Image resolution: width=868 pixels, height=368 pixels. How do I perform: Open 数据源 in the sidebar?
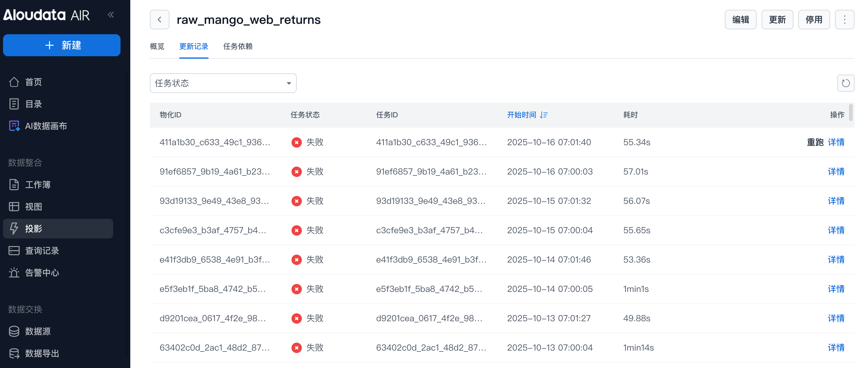(38, 331)
